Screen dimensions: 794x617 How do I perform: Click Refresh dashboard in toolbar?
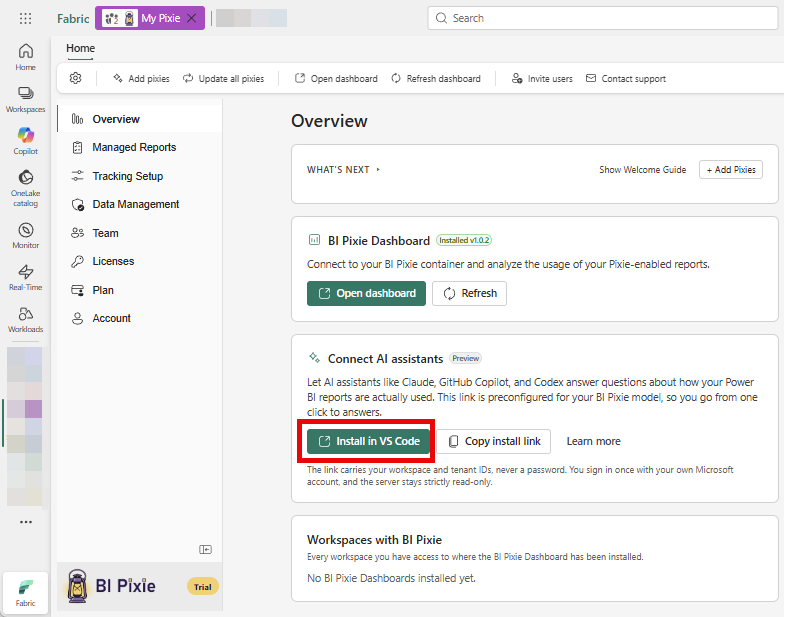[x=436, y=79]
